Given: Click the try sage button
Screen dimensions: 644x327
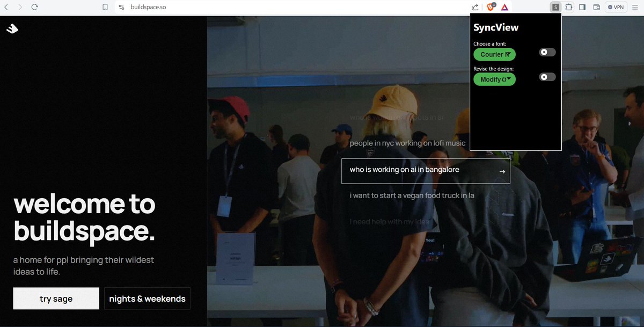Looking at the screenshot, I should [56, 299].
